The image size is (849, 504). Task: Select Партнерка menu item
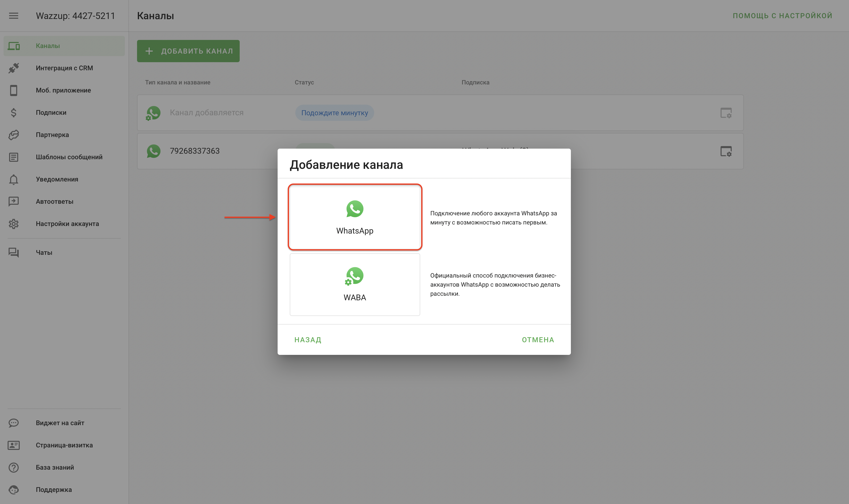pos(52,135)
